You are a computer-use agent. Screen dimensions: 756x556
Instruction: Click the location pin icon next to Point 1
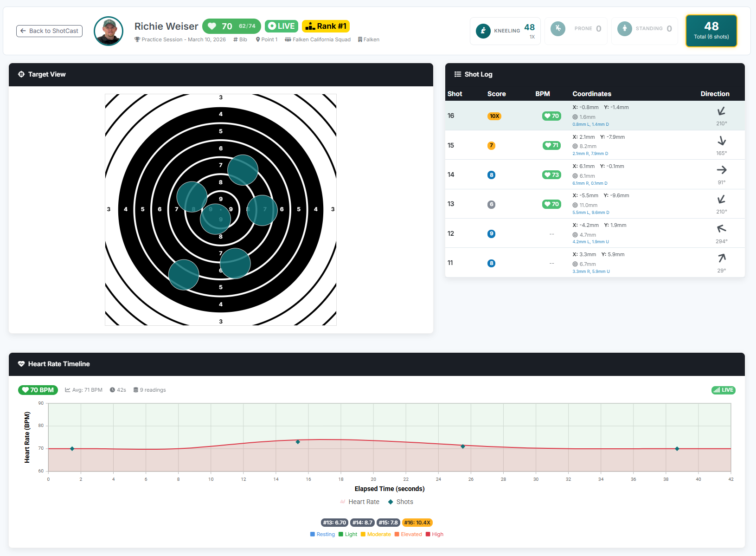tap(257, 39)
